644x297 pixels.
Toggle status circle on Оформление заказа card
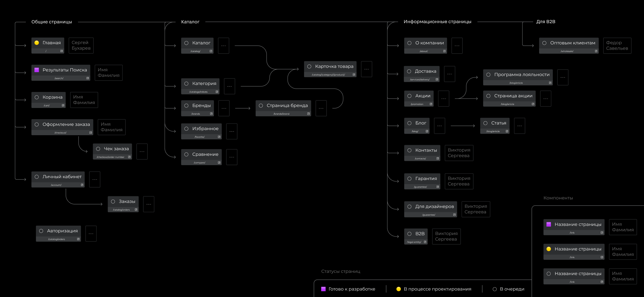point(37,124)
